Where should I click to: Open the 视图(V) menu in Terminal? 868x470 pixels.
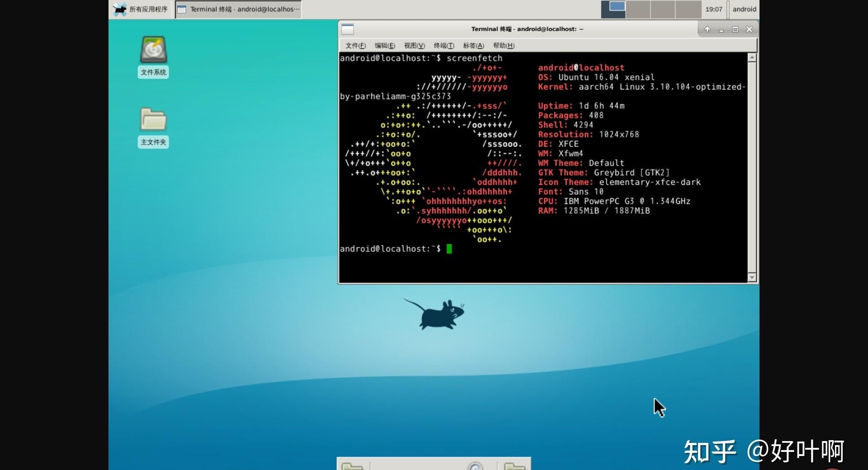pos(414,46)
